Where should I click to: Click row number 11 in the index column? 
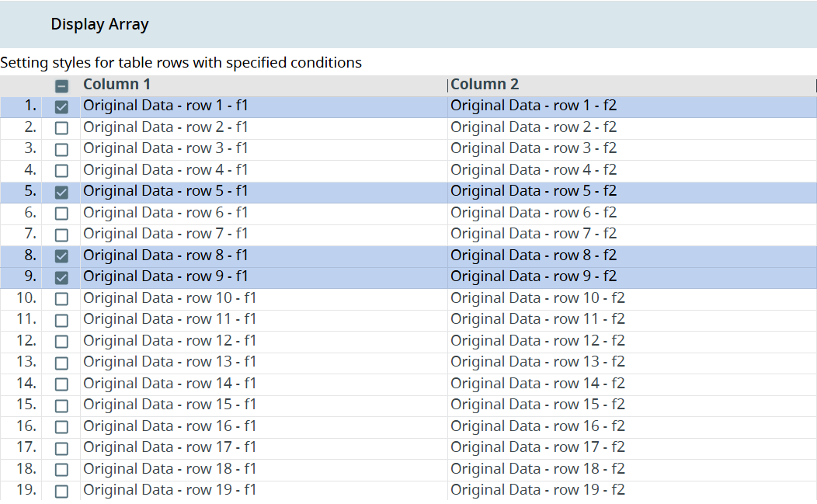point(26,319)
